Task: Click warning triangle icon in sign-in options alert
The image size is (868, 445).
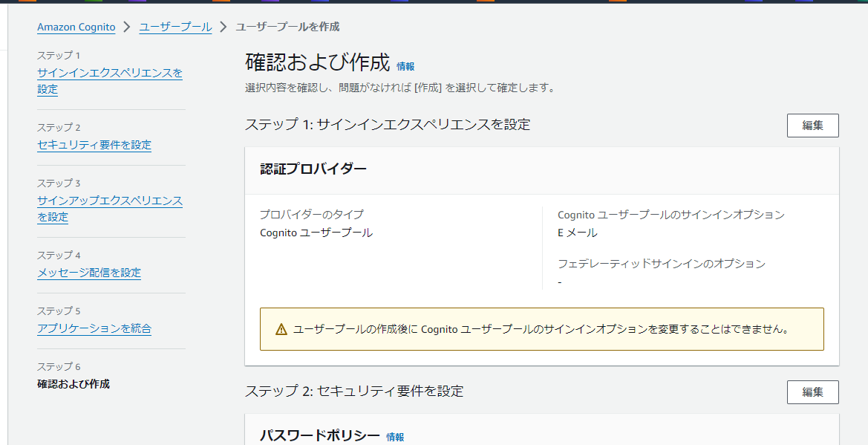Action: click(281, 329)
